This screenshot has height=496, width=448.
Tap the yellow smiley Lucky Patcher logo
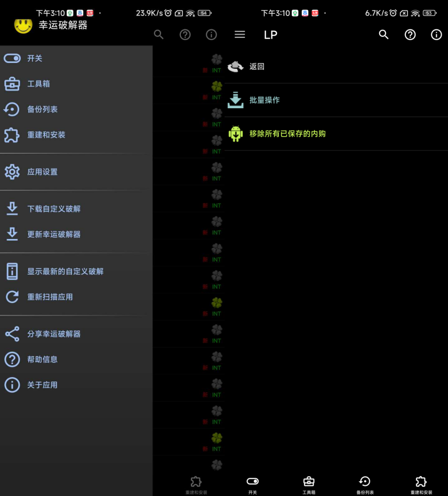pyautogui.click(x=23, y=25)
